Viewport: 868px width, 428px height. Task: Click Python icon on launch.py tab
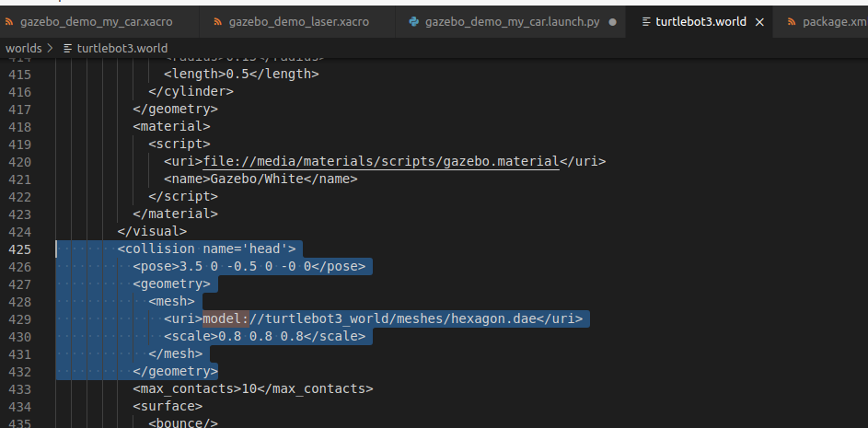[413, 22]
